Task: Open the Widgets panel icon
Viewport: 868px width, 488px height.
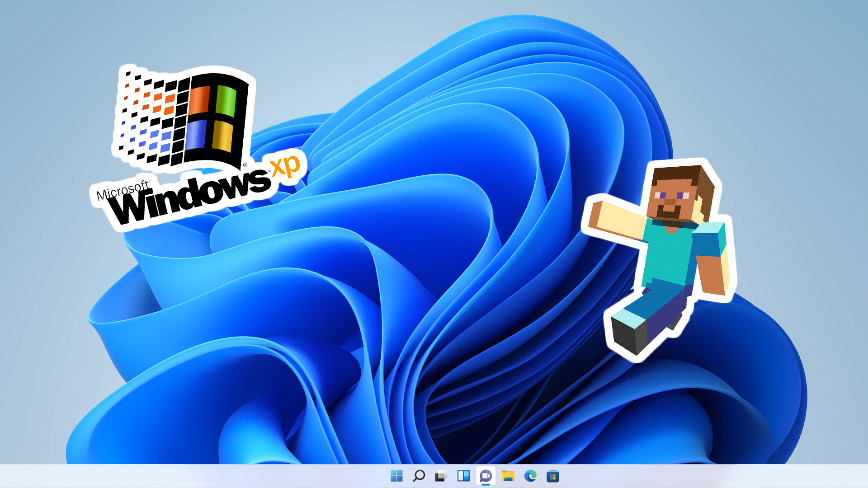Action: coord(463,476)
